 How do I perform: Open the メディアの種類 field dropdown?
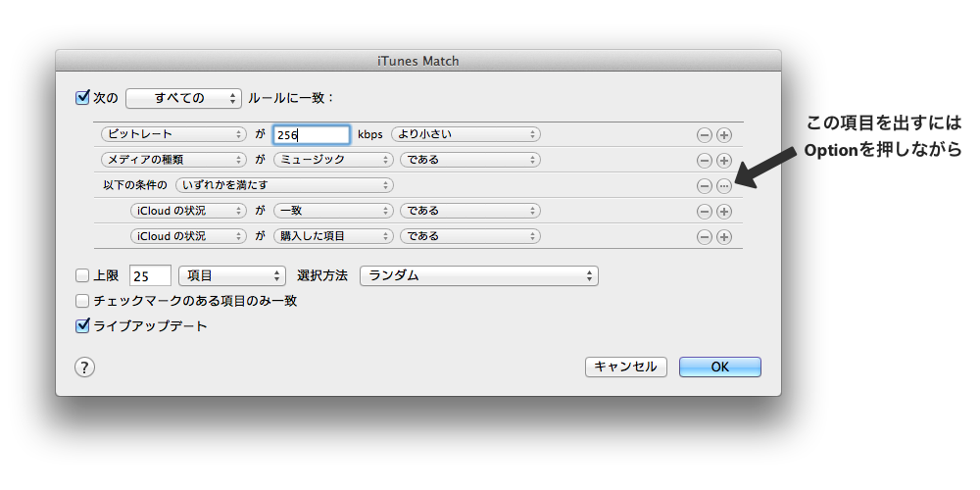click(x=173, y=160)
